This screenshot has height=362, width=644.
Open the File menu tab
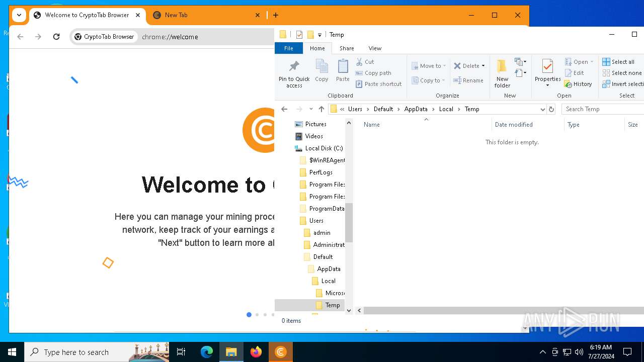click(x=289, y=48)
